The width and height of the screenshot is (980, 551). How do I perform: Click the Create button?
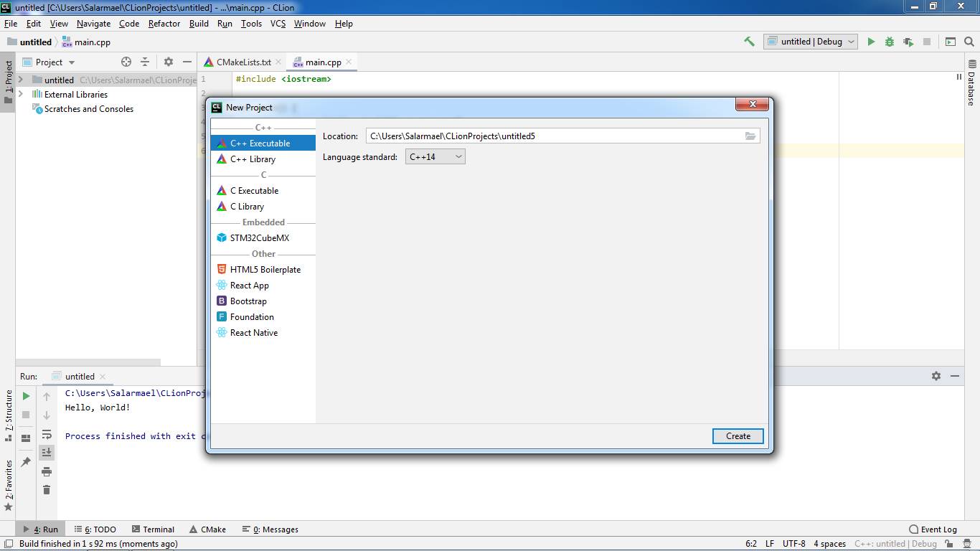pyautogui.click(x=738, y=436)
